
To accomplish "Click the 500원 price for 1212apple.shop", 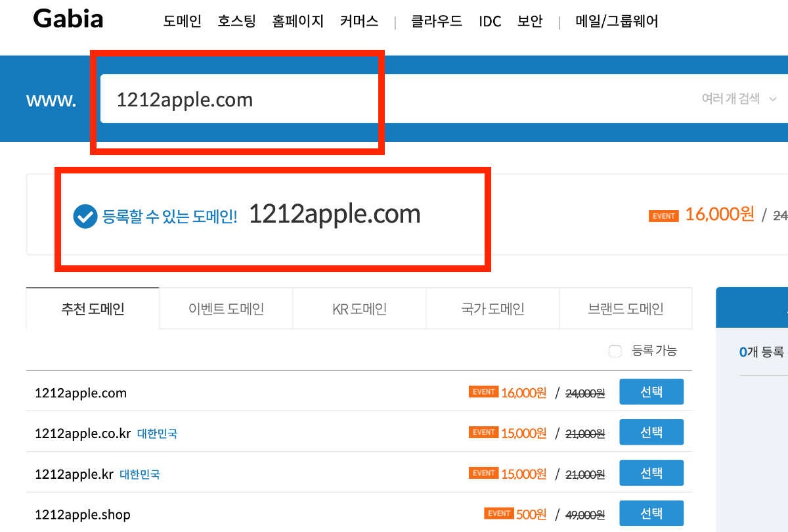I will pyautogui.click(x=531, y=514).
